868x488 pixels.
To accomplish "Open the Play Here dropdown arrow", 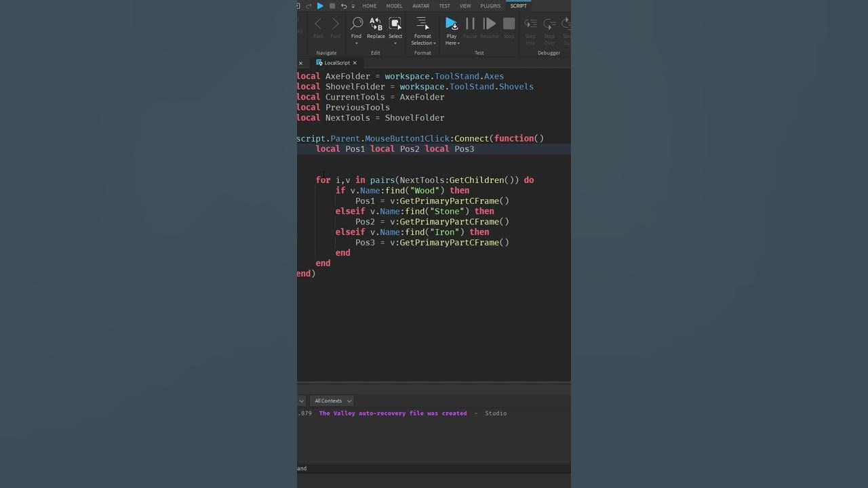I will click(458, 43).
